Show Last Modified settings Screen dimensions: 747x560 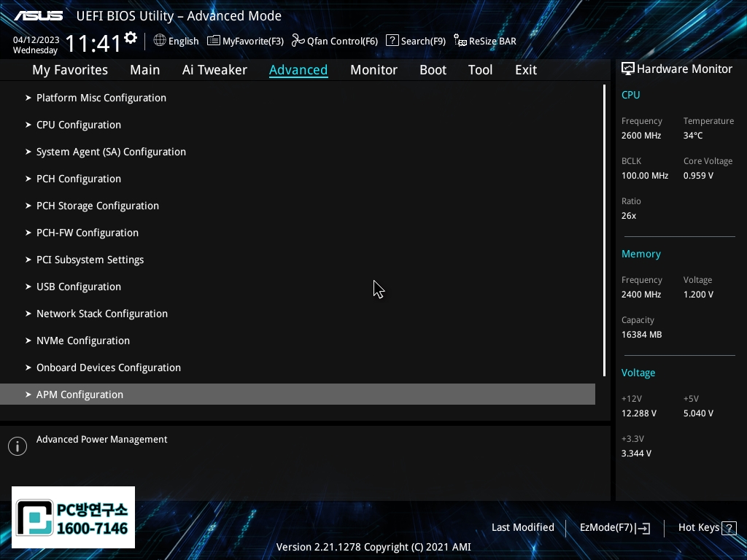pos(522,527)
